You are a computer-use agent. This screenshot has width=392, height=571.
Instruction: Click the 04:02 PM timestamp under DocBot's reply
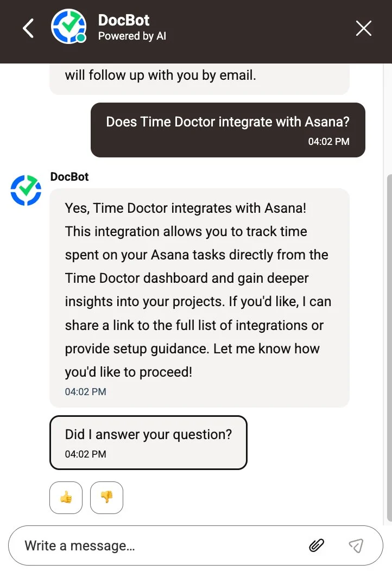pyautogui.click(x=85, y=391)
